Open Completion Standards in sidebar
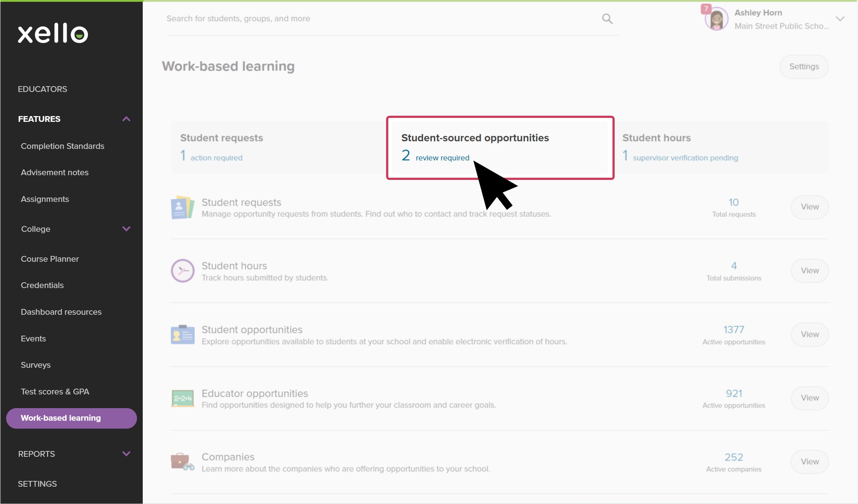Image resolution: width=858 pixels, height=504 pixels. 62,146
